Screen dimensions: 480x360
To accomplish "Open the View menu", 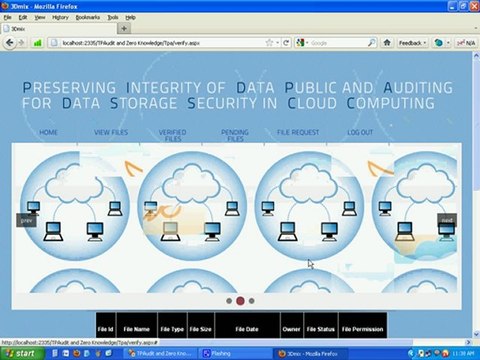I will [x=40, y=17].
